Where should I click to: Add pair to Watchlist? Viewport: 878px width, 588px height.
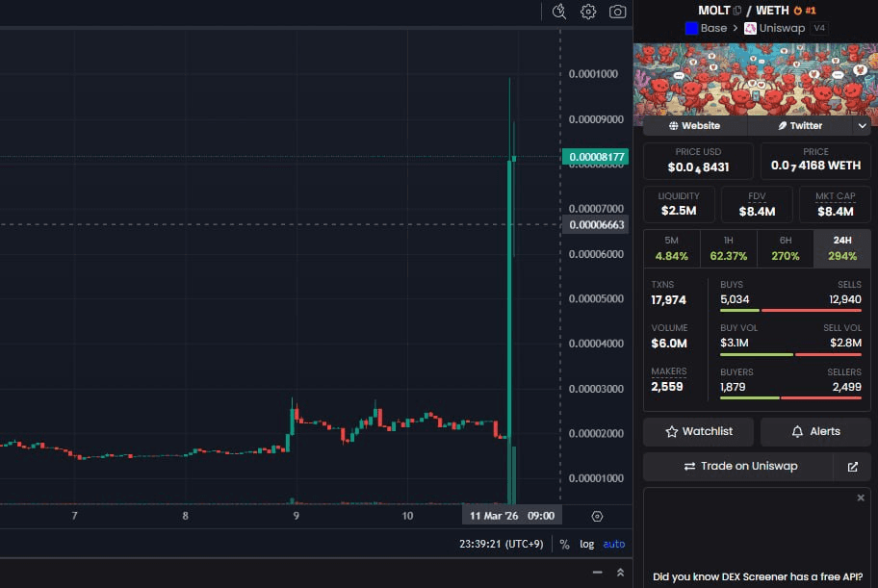(698, 432)
